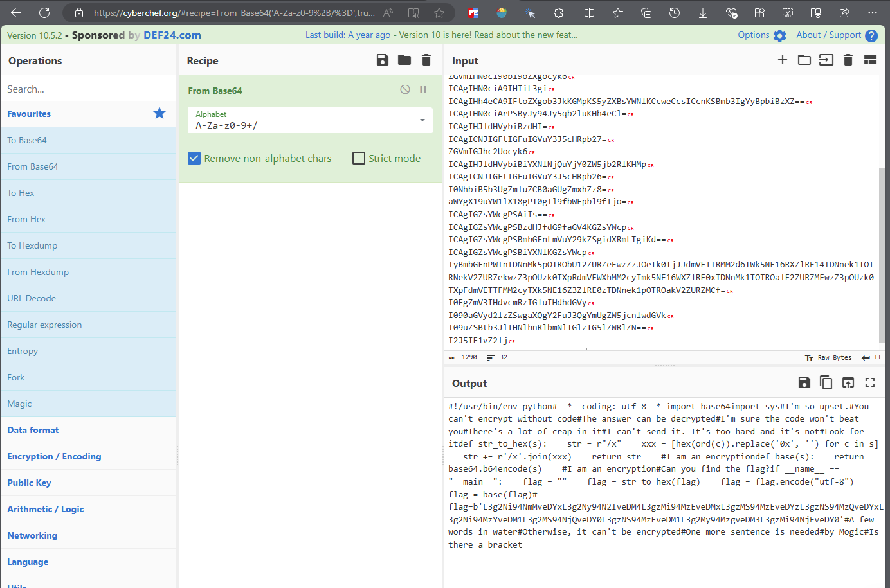Toggle Remove non-alphabet chars checkbox
The width and height of the screenshot is (890, 588).
coord(194,158)
